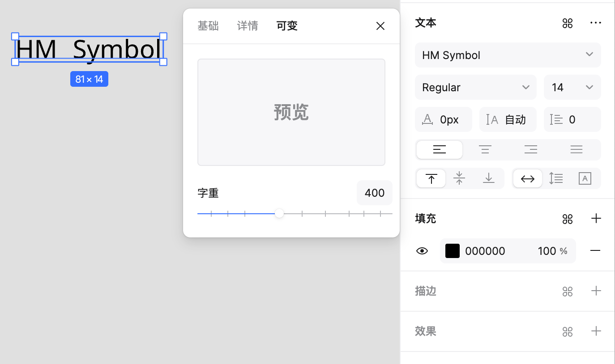Add a new fill

pos(596,218)
